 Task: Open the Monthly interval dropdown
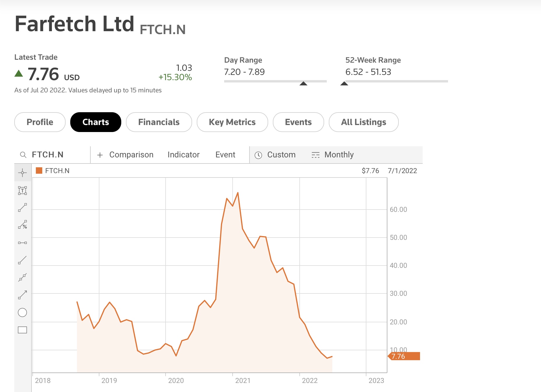click(333, 155)
